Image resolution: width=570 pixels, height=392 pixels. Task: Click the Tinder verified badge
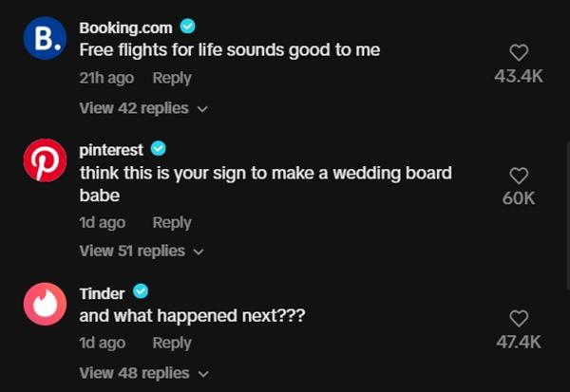coord(141,291)
